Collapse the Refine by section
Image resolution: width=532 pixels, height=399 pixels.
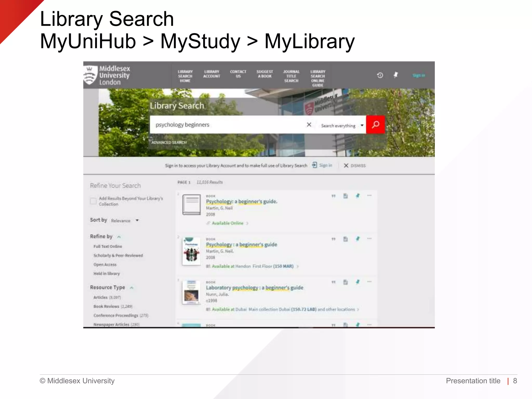click(119, 237)
